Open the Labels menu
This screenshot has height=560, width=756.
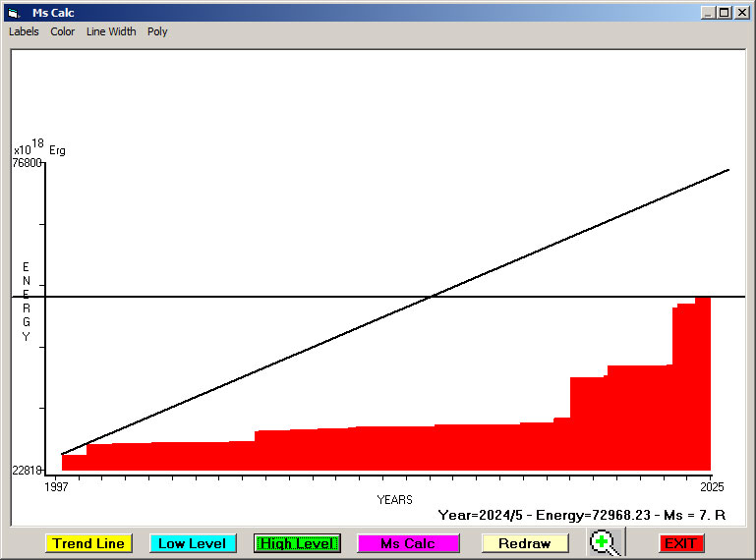pyautogui.click(x=24, y=31)
